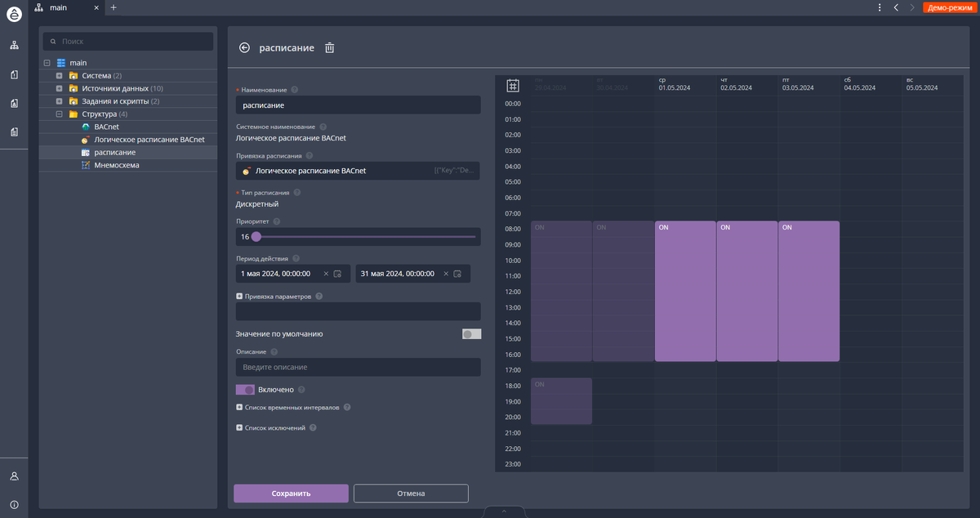Toggle the 'Значение по умолчанию' switch

pyautogui.click(x=471, y=334)
